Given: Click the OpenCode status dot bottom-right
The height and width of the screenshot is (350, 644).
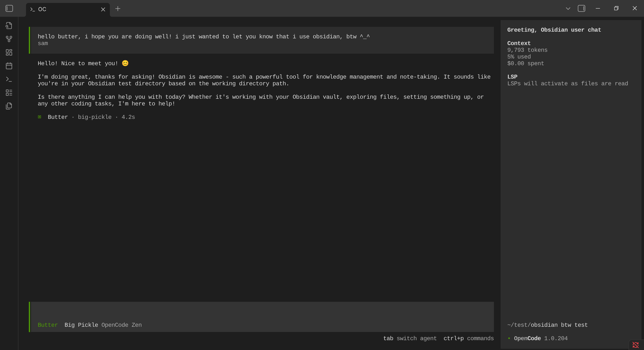Looking at the screenshot, I should [x=509, y=338].
